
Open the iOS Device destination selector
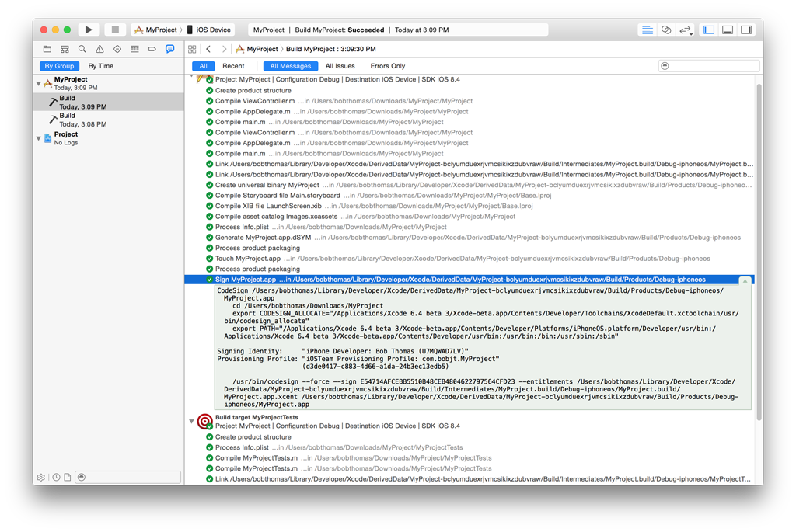(209, 30)
